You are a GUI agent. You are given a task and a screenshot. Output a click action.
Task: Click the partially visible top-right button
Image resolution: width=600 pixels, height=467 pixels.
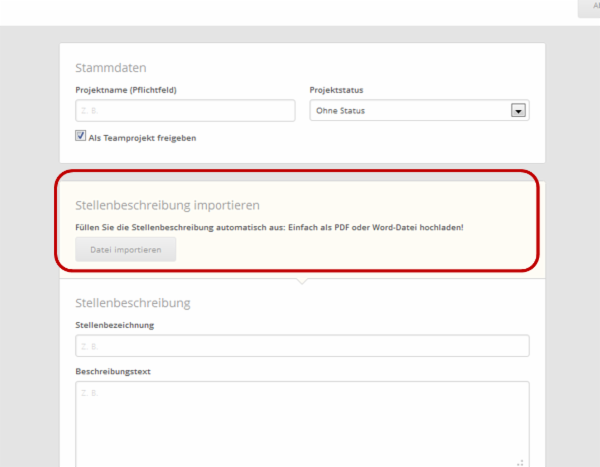[590, 8]
